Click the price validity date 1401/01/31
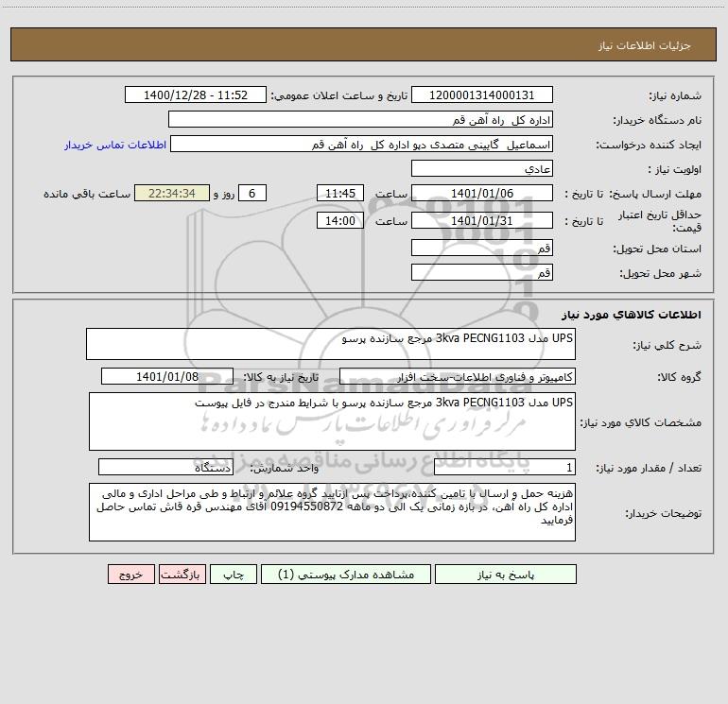Screen dimensions: 728x704 [482, 220]
